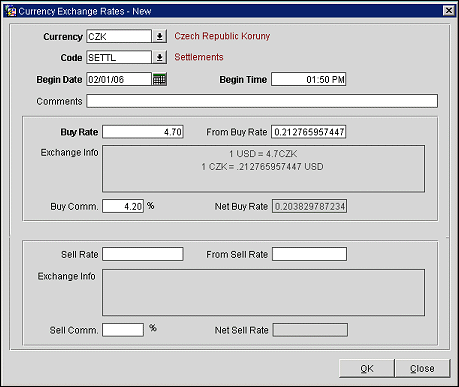
Task: Click the title 'Currency Exchange Rates - New'
Action: (85, 11)
